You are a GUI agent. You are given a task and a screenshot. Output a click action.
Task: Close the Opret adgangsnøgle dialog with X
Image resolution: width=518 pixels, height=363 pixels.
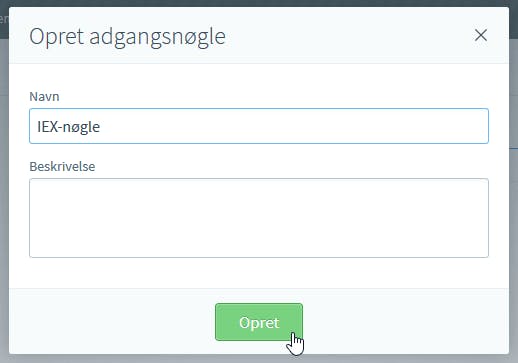point(481,35)
